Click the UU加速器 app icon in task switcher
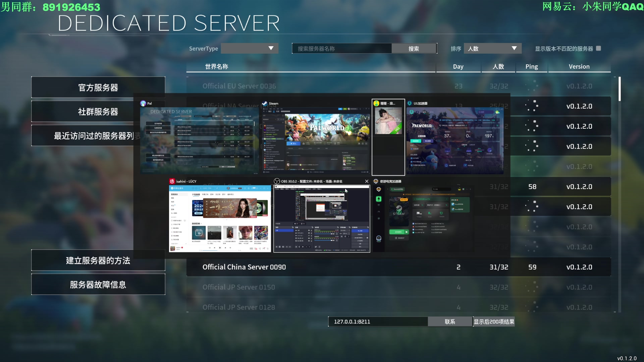The height and width of the screenshot is (362, 644). tap(410, 103)
